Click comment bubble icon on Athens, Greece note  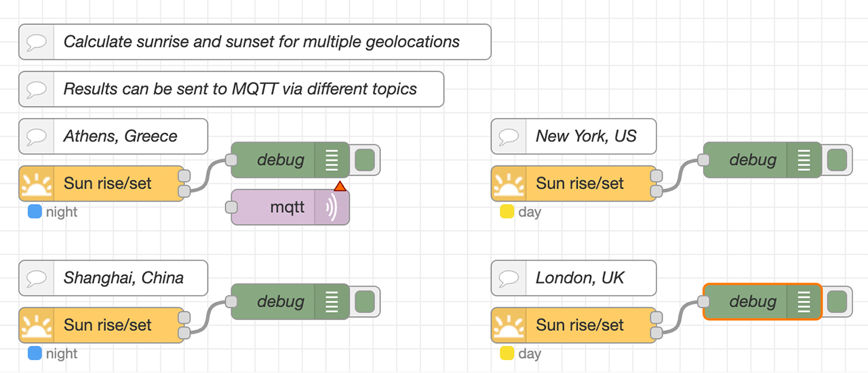36,136
